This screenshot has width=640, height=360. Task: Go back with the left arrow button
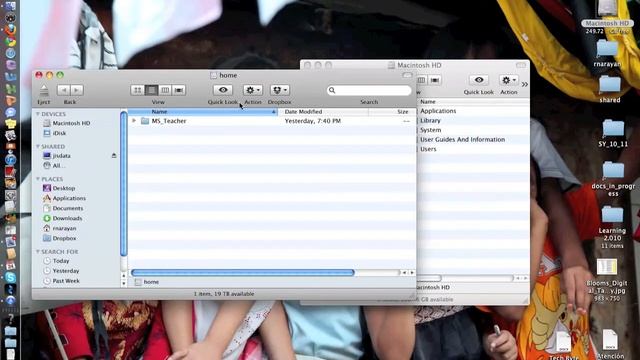(63, 90)
